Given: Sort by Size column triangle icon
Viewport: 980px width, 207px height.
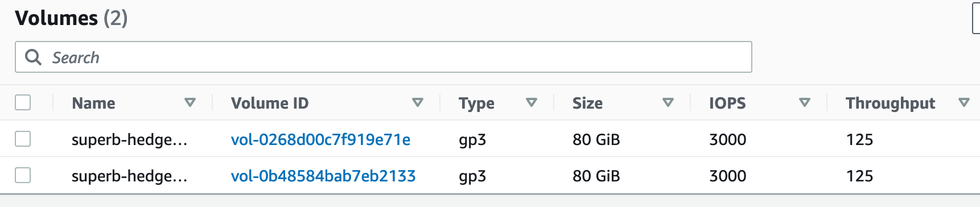Looking at the screenshot, I should [668, 102].
